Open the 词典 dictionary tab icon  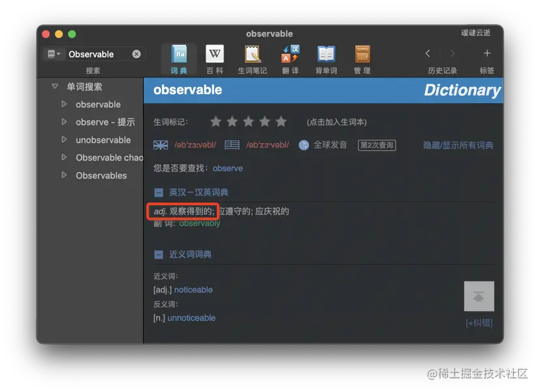179,54
